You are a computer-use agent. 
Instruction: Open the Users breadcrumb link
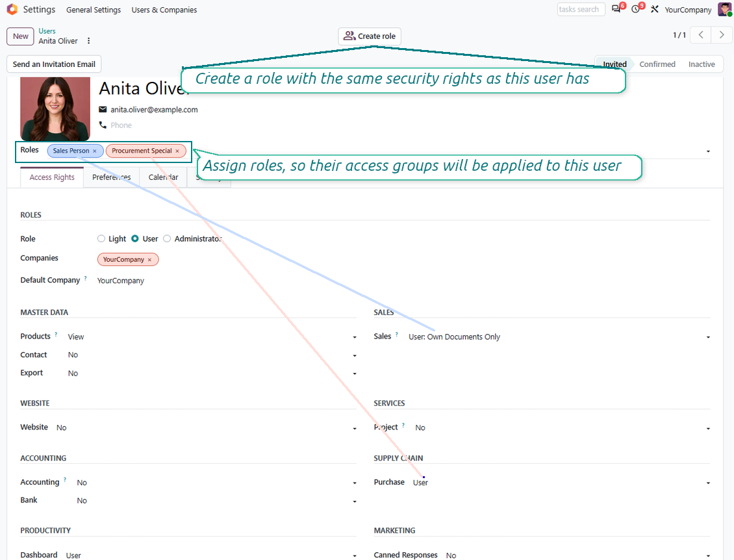(47, 31)
